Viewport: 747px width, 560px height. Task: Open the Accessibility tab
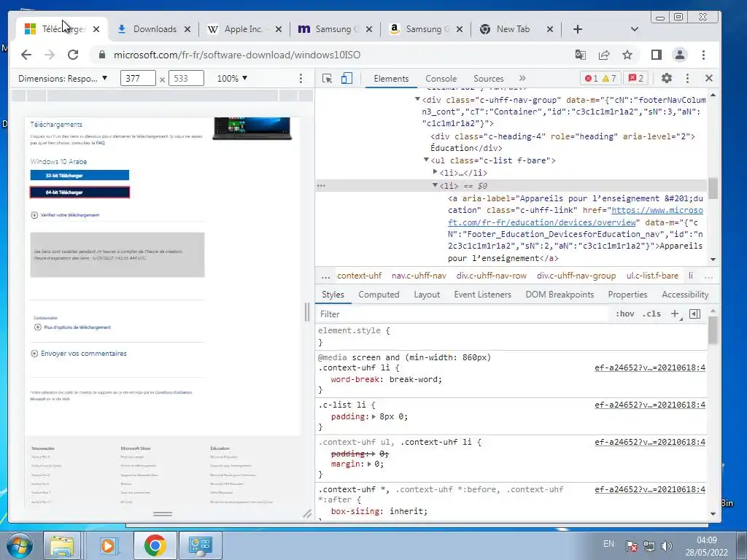tap(685, 295)
